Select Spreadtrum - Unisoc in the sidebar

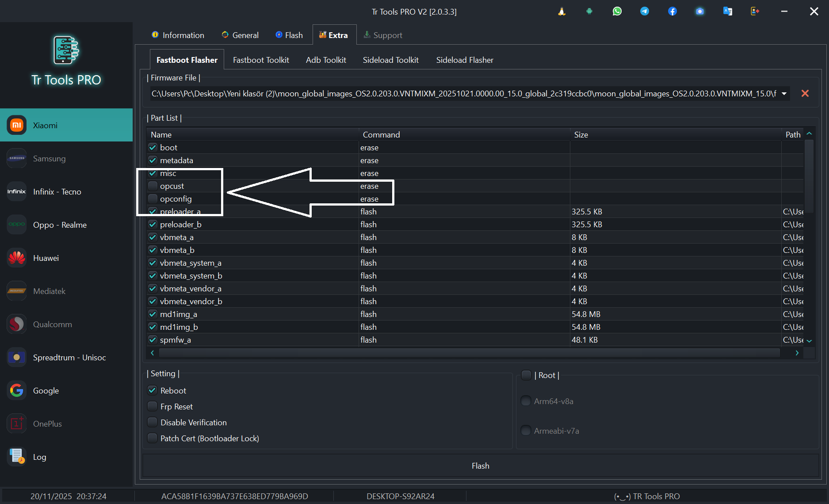[x=66, y=357]
